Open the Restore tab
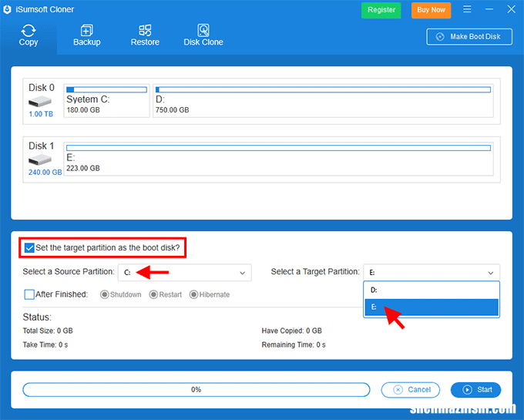 tap(145, 35)
